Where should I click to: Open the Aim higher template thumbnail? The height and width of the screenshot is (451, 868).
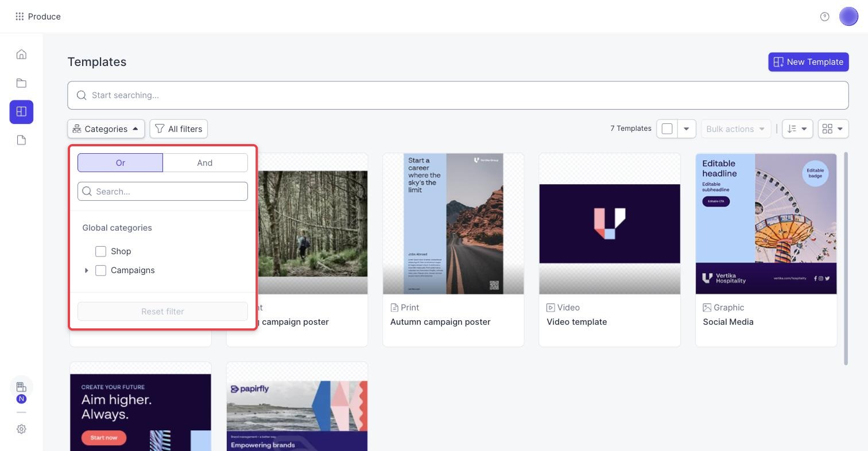click(x=141, y=407)
